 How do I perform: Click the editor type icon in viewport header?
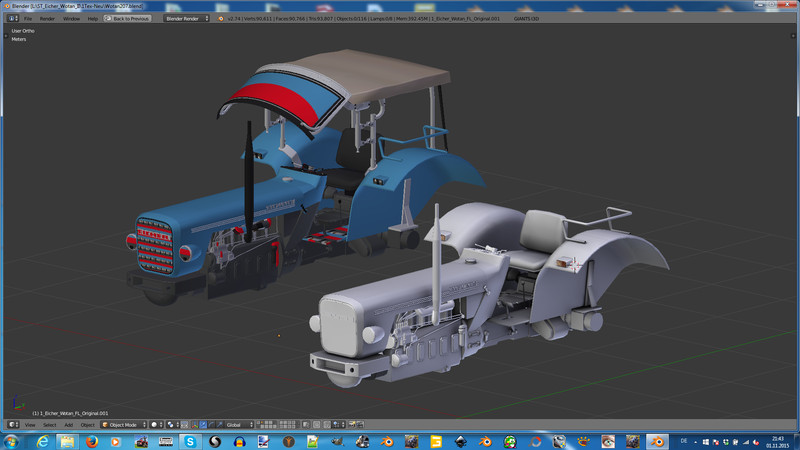(12, 425)
